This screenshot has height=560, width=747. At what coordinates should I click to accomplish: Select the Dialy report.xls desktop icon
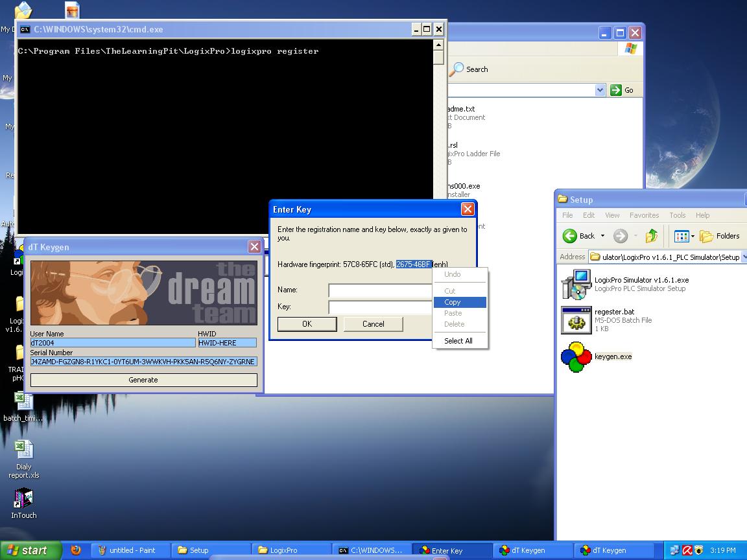pyautogui.click(x=24, y=460)
